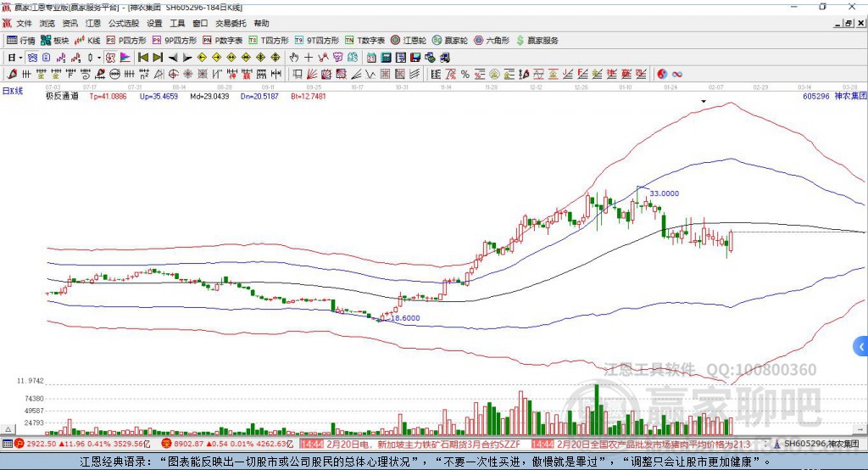Screen dimensions: 868x470
Task: Open the 板块 sector view
Action: (x=55, y=41)
